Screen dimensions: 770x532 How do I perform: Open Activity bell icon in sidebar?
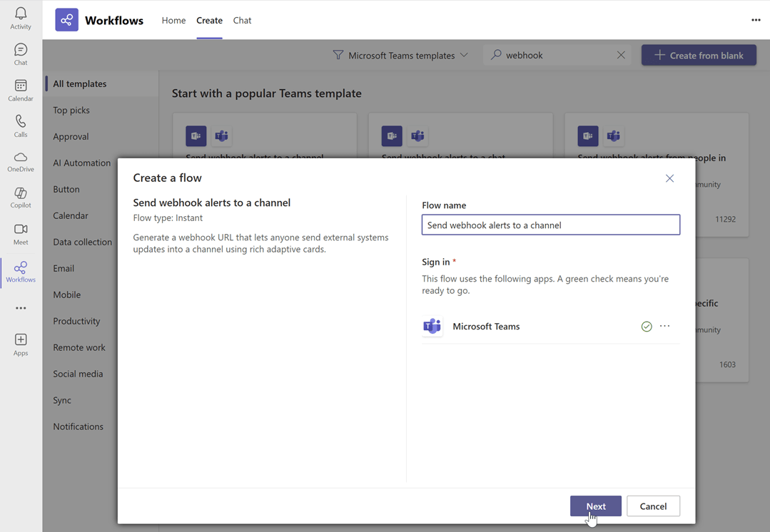click(x=21, y=19)
